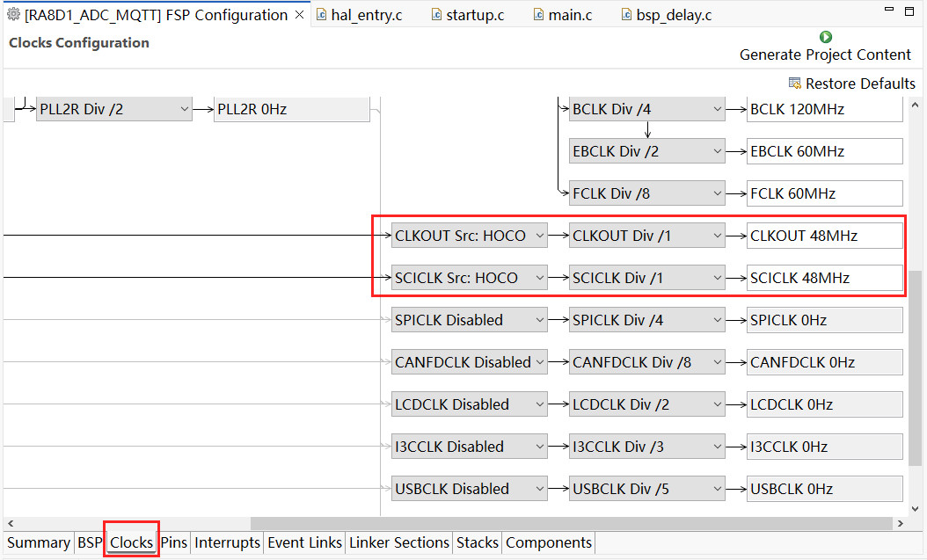This screenshot has width=927, height=560.
Task: Open the SPICLK Div /4 dropdown
Action: tap(646, 320)
